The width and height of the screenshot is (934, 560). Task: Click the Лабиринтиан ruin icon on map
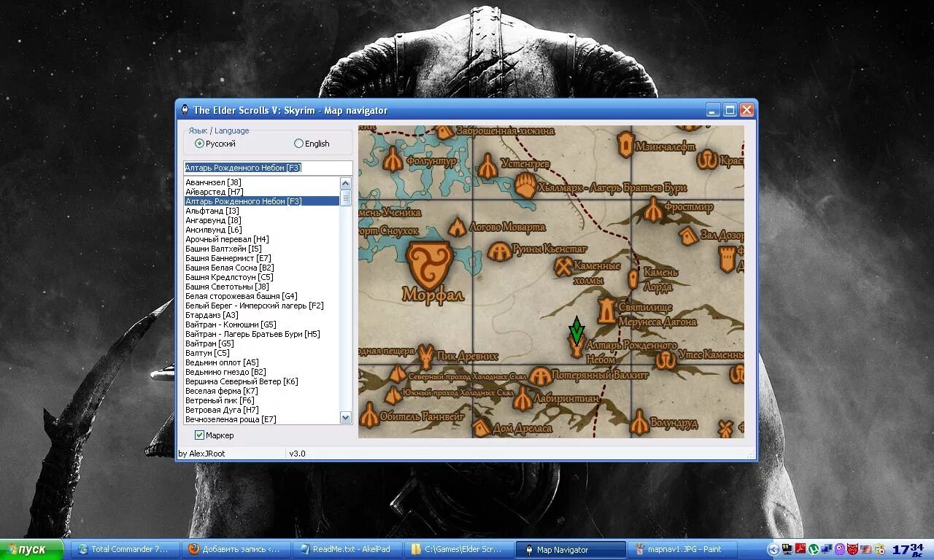(522, 399)
